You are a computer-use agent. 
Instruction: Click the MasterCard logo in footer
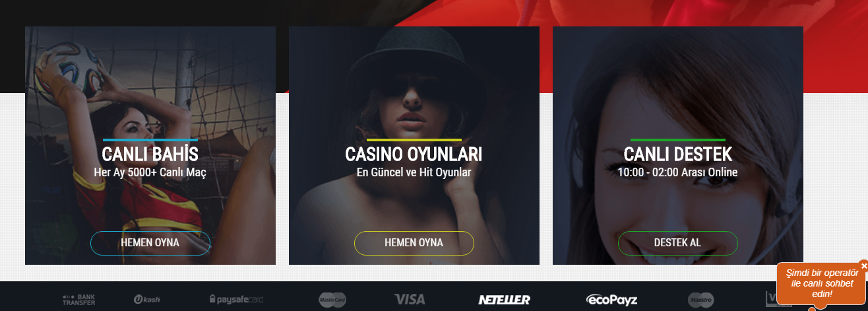[332, 300]
